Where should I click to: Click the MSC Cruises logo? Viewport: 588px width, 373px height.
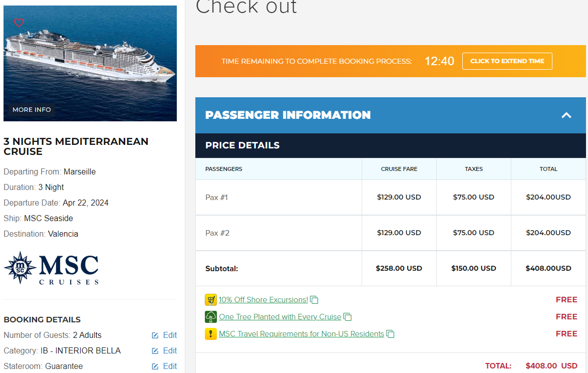coord(52,268)
